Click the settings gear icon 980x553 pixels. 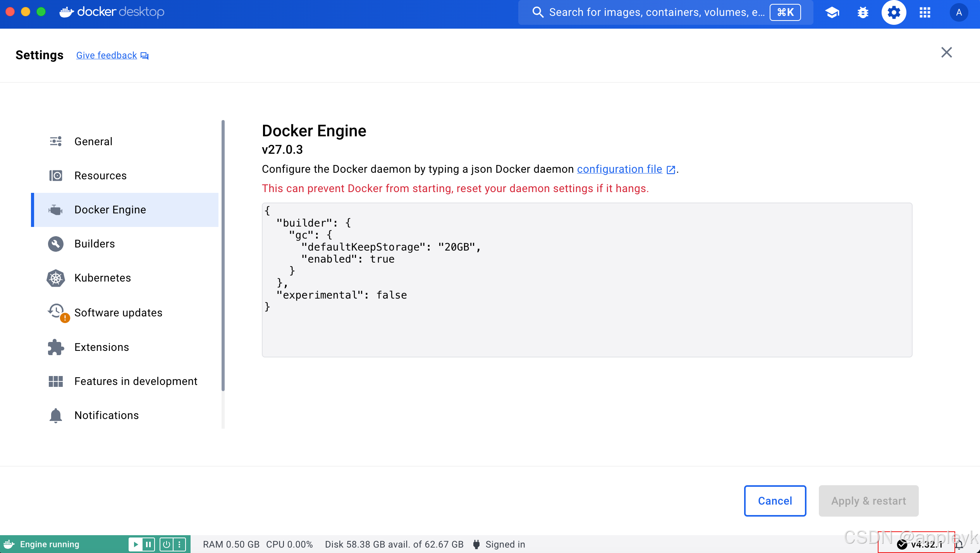(x=894, y=12)
